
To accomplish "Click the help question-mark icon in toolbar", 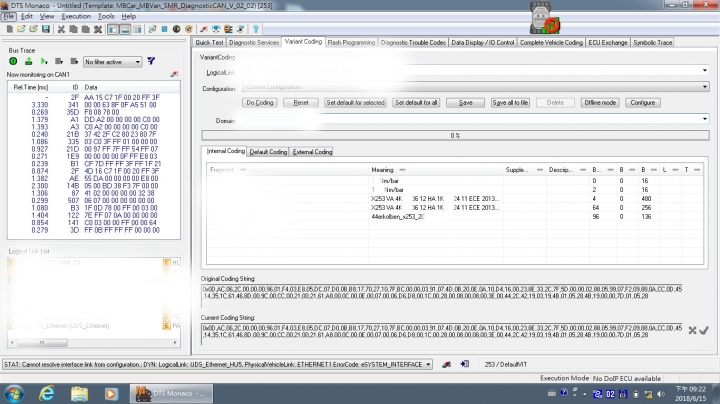I will coord(256,29).
